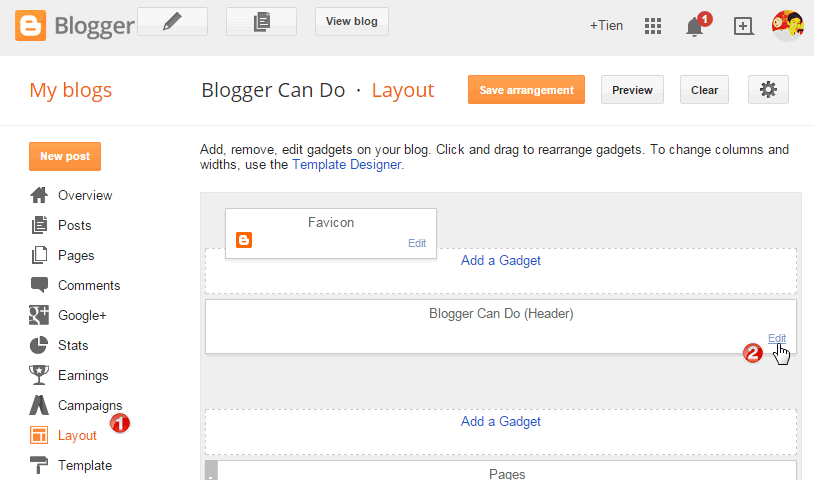
Task: Open the Template Designer link
Action: [346, 164]
